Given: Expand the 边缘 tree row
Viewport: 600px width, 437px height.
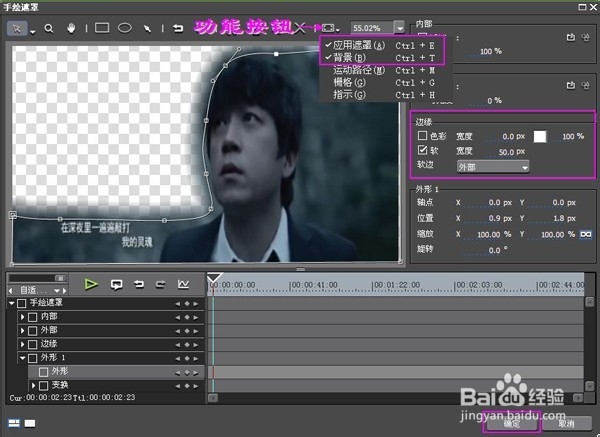Looking at the screenshot, I should coord(22,344).
